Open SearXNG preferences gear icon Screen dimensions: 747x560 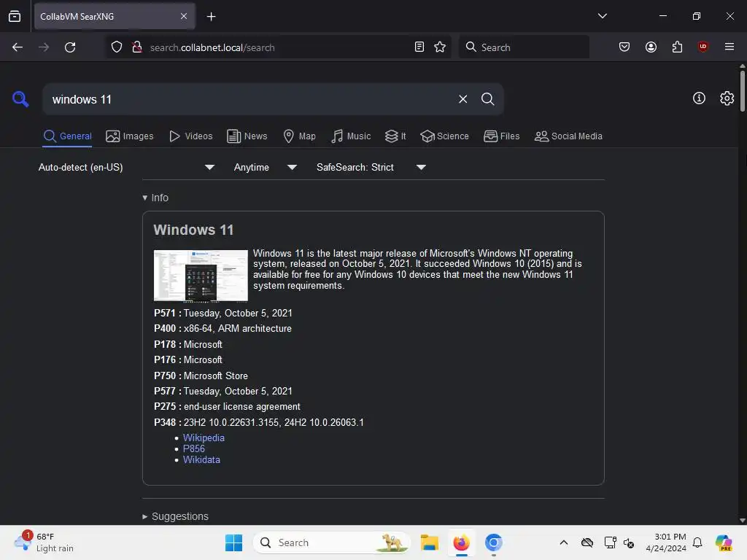click(x=727, y=98)
